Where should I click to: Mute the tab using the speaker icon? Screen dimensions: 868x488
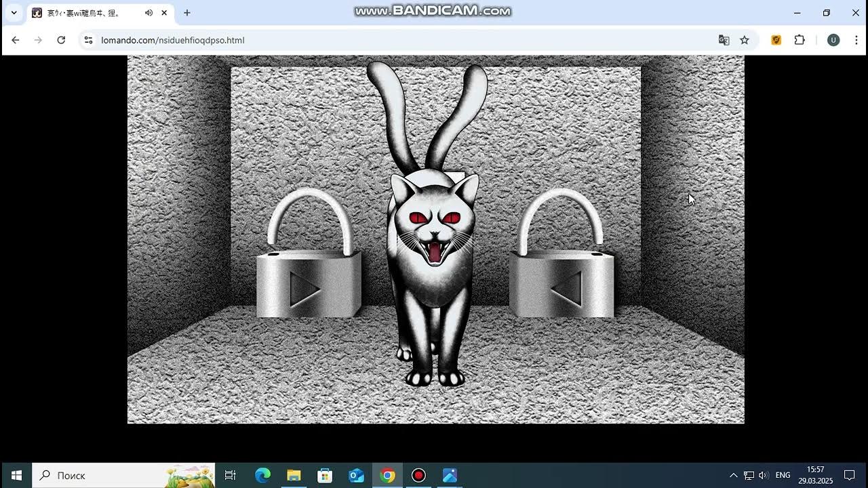pyautogui.click(x=149, y=13)
